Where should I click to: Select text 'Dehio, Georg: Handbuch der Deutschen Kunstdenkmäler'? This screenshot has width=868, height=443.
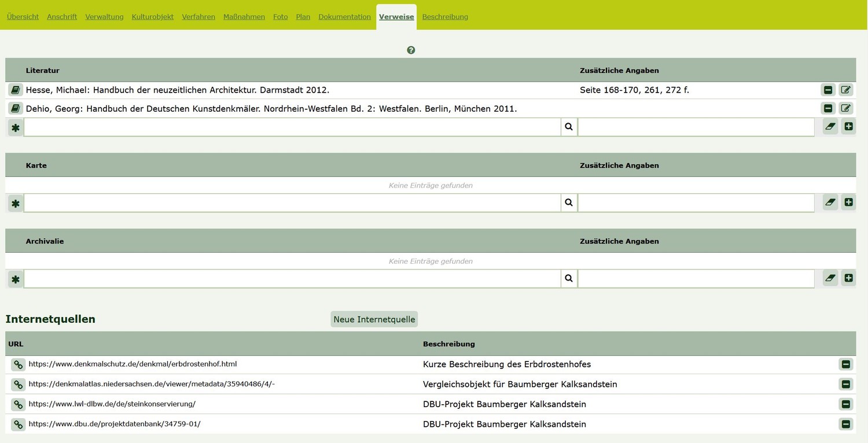(144, 109)
